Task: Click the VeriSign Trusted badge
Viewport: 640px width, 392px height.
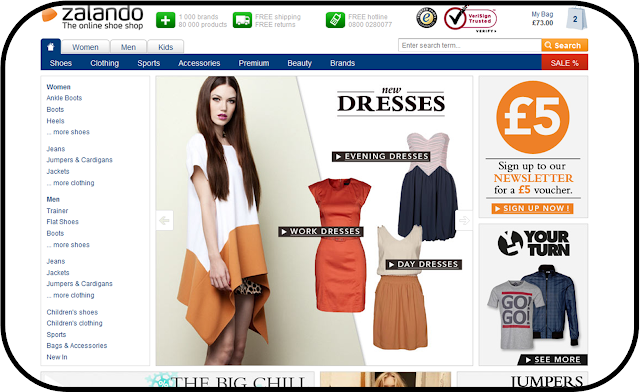Action: pyautogui.click(x=471, y=18)
